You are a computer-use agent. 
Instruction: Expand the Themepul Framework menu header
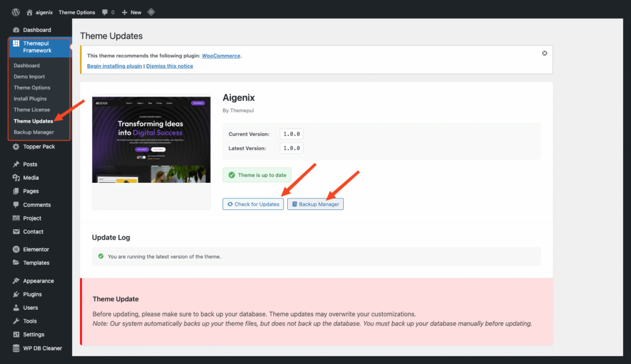37,46
